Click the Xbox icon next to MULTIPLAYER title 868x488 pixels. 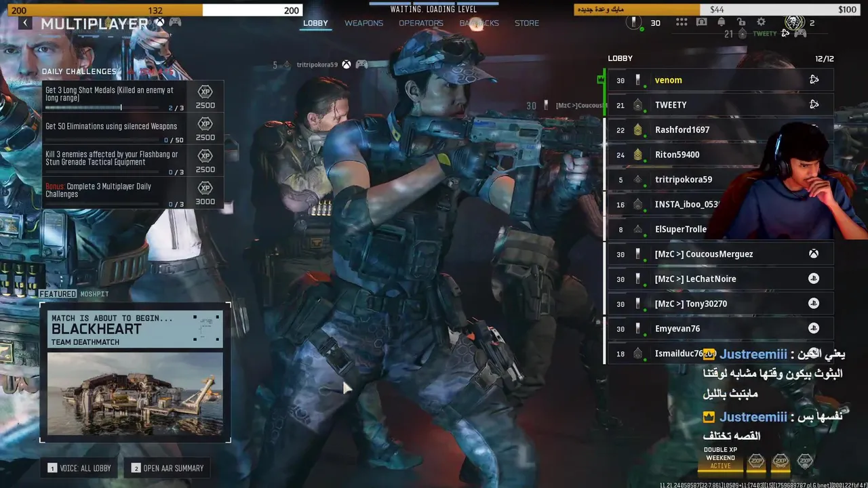(159, 23)
